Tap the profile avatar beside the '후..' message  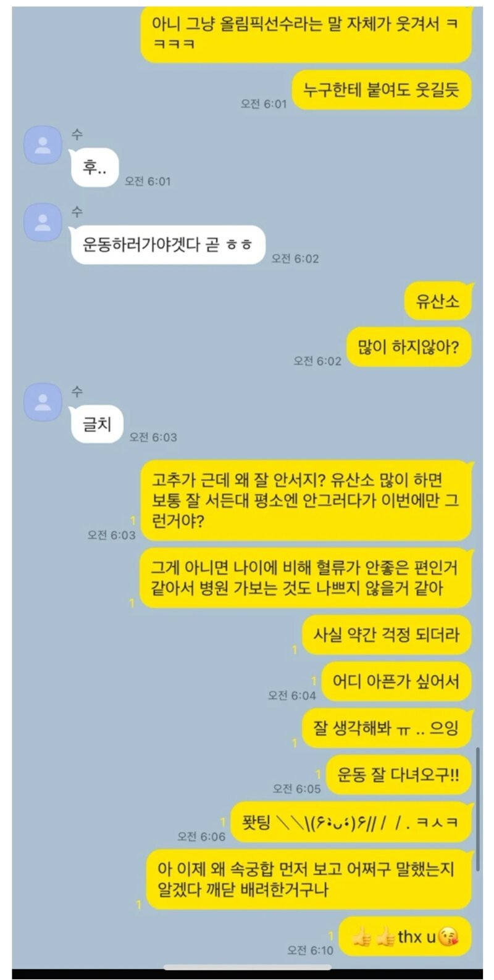click(43, 145)
